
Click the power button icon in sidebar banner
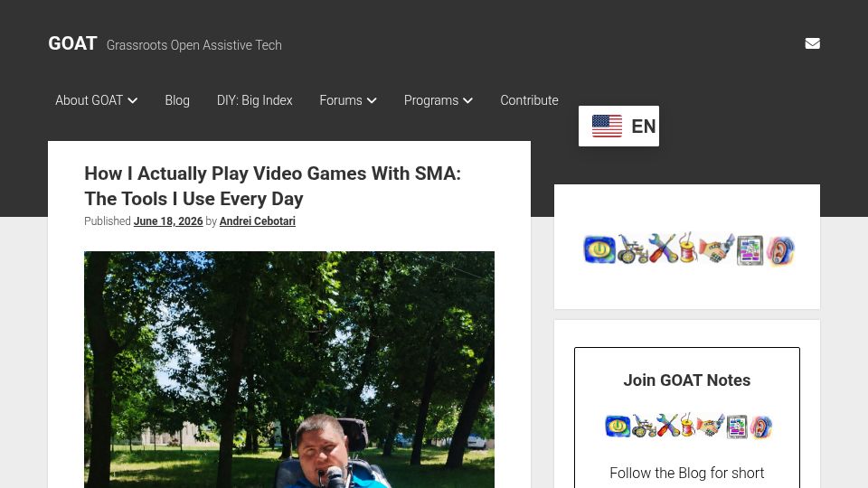pyautogui.click(x=599, y=249)
